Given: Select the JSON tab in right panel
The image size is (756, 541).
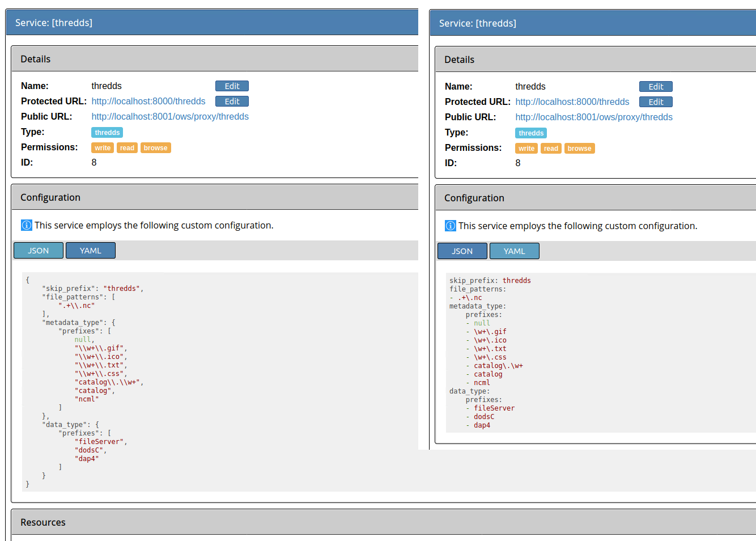Looking at the screenshot, I should (462, 251).
